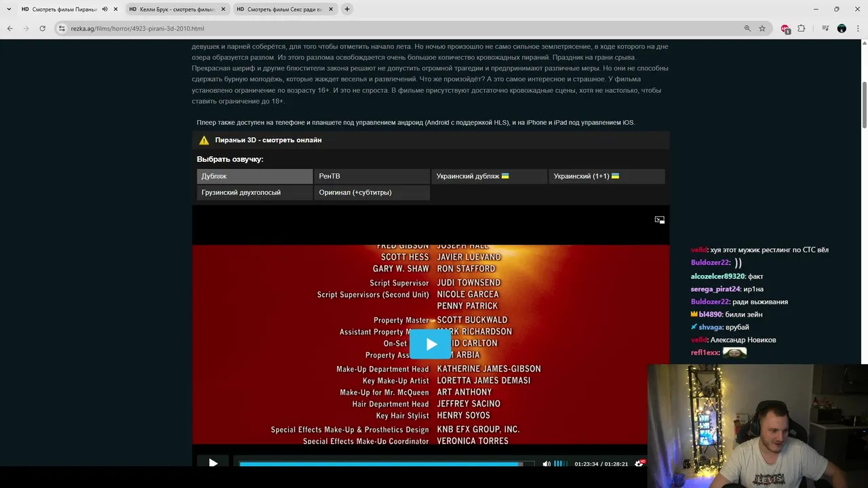Mute the video player volume speaker
The height and width of the screenshot is (488, 868).
547,464
